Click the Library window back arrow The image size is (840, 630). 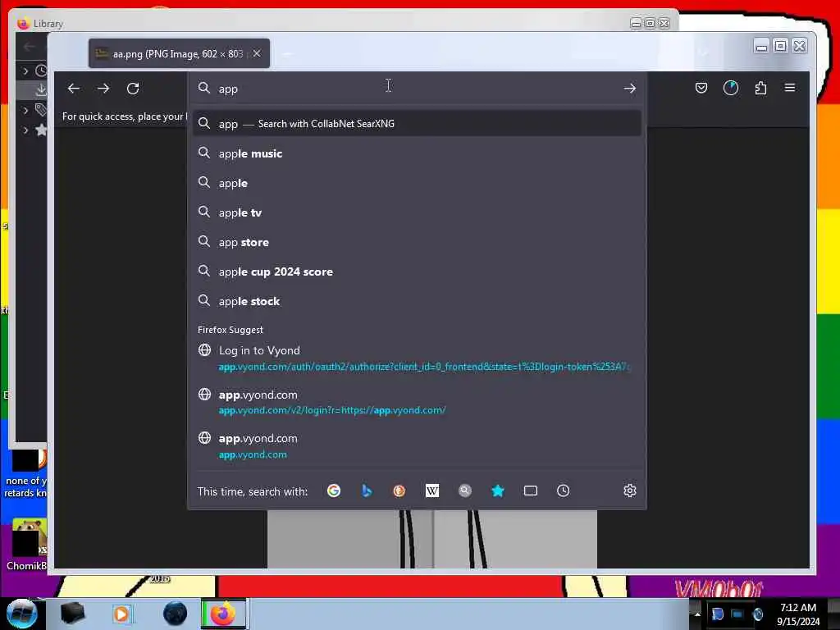pyautogui.click(x=30, y=47)
